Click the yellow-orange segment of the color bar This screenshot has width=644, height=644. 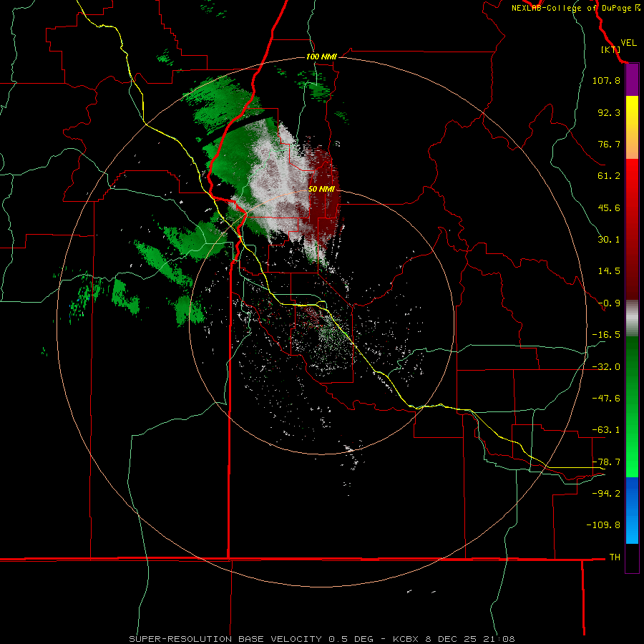click(632, 127)
